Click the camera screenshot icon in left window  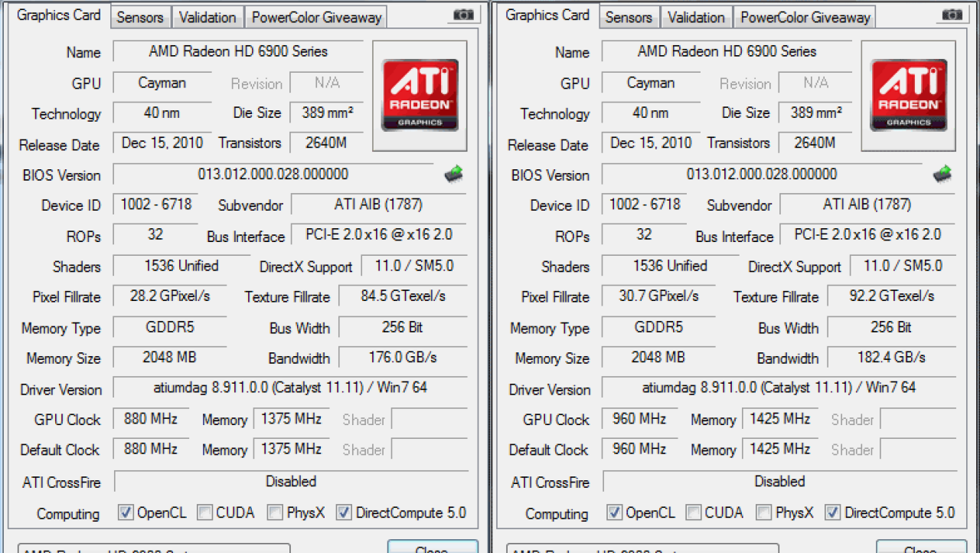click(x=463, y=15)
